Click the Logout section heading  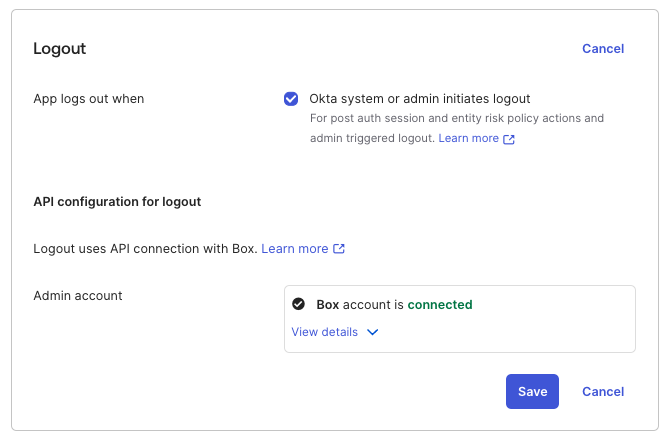pos(59,48)
